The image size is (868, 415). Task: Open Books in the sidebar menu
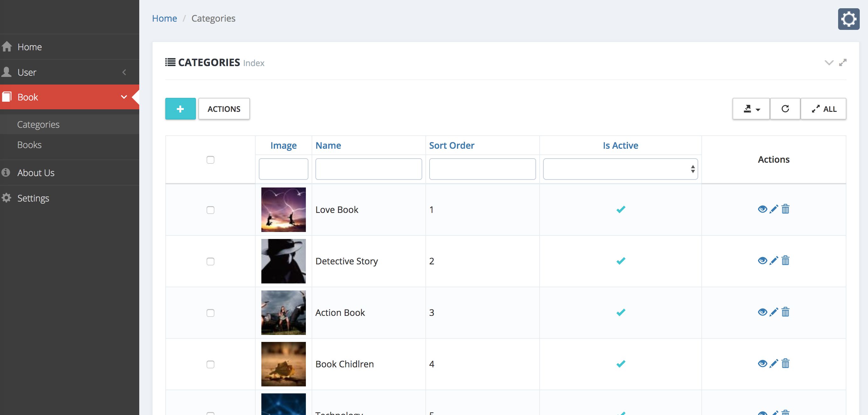[30, 145]
